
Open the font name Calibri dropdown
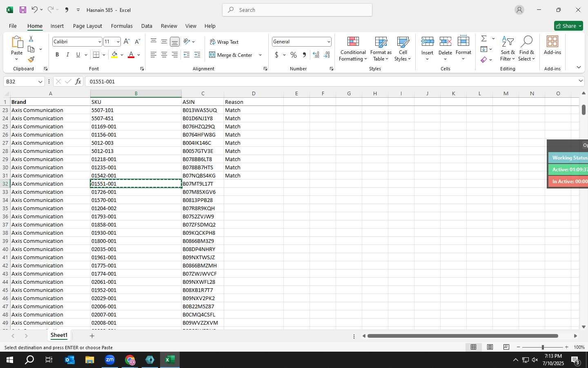(99, 42)
